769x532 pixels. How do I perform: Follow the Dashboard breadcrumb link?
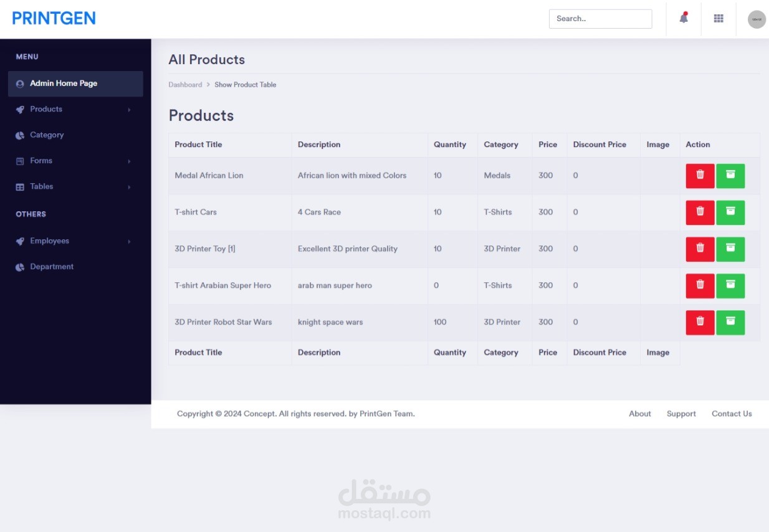coord(185,85)
